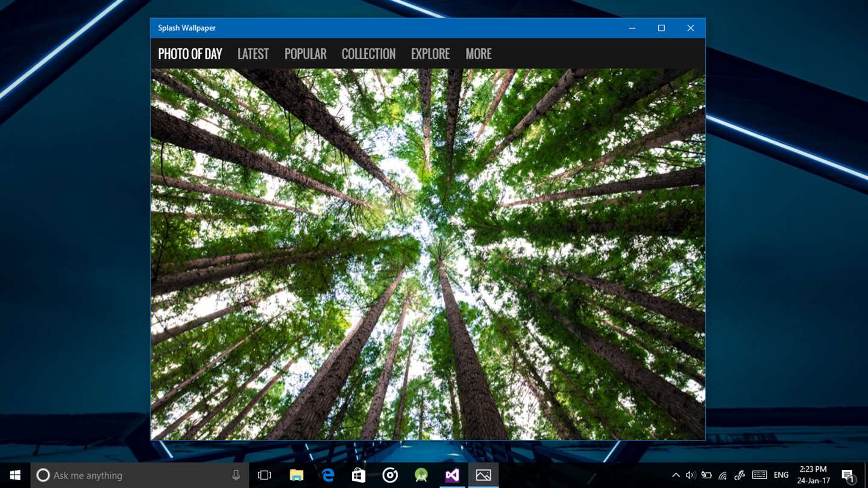
Task: Open the touch keyboard tray icon
Action: click(x=759, y=475)
